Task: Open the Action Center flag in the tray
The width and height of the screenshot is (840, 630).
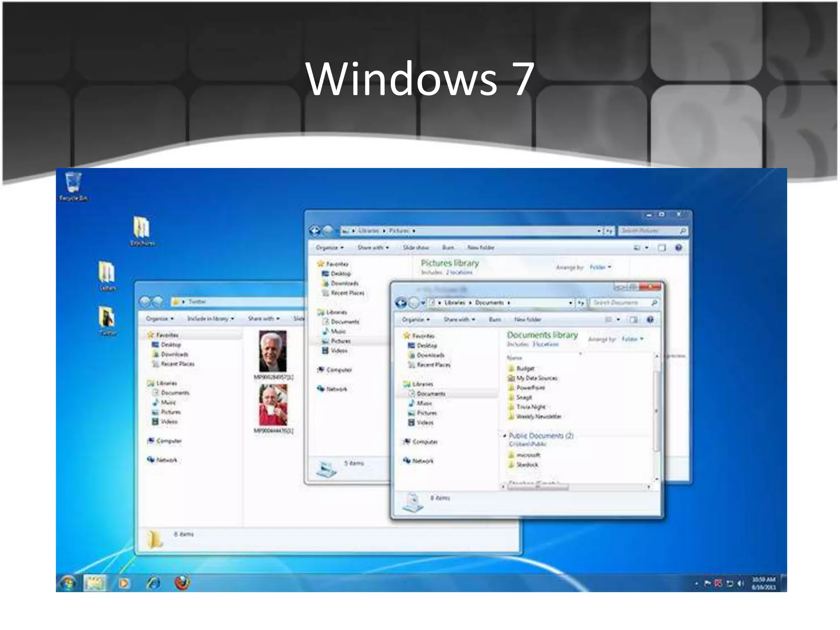Action: click(x=708, y=583)
